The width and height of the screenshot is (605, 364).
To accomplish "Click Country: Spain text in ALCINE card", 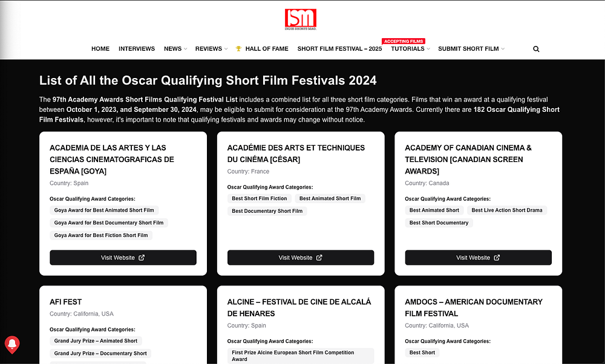I will (x=247, y=325).
